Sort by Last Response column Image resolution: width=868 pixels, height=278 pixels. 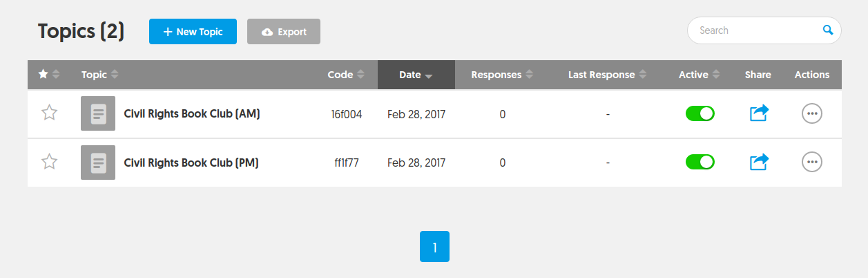click(x=608, y=75)
